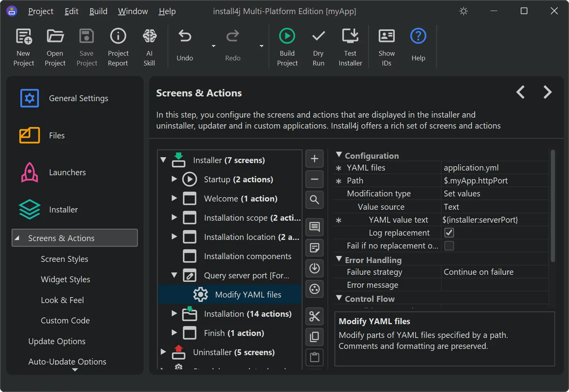The height and width of the screenshot is (392, 569).
Task: Open the Build menu
Action: pos(98,11)
